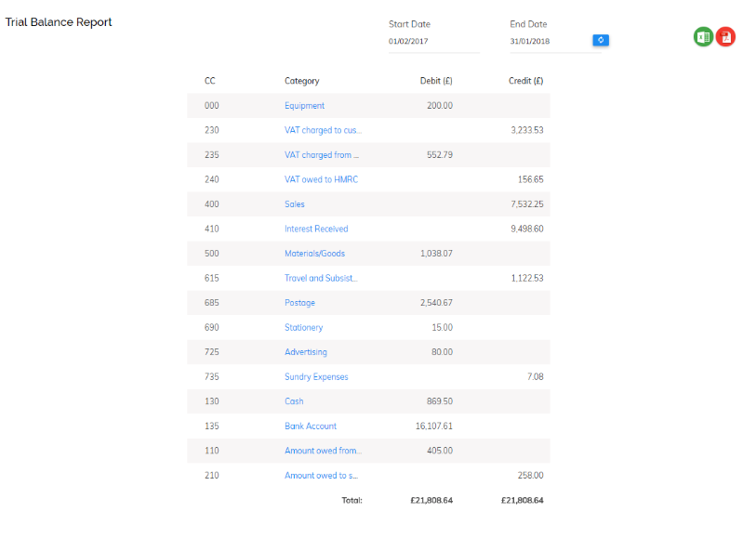The height and width of the screenshot is (551, 756).
Task: Edit the Start Date field
Action: [x=434, y=42]
